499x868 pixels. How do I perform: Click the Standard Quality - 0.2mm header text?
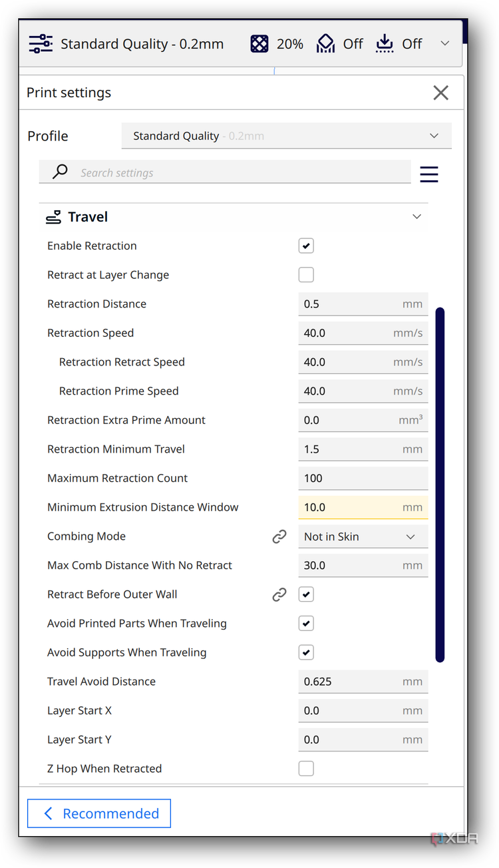click(142, 44)
